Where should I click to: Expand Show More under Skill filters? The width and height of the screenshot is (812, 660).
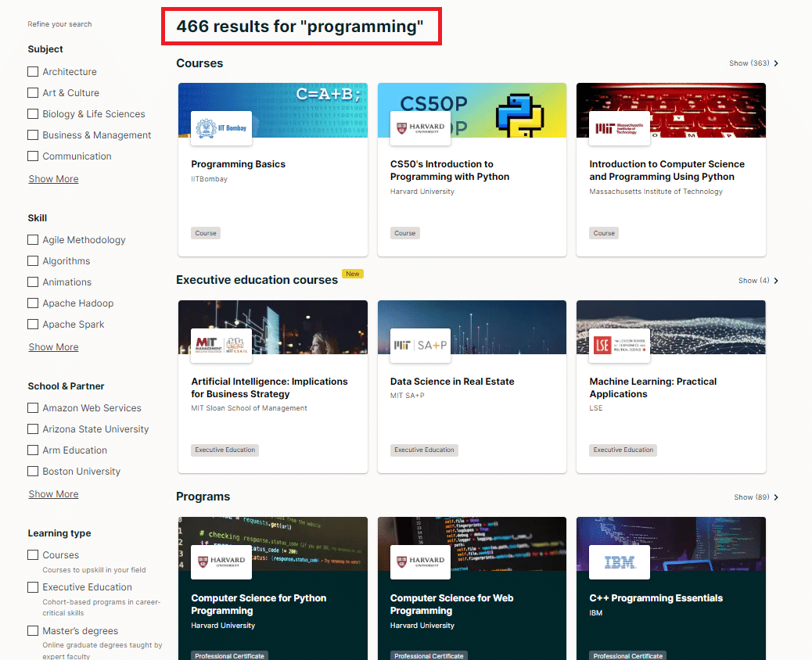(x=53, y=346)
